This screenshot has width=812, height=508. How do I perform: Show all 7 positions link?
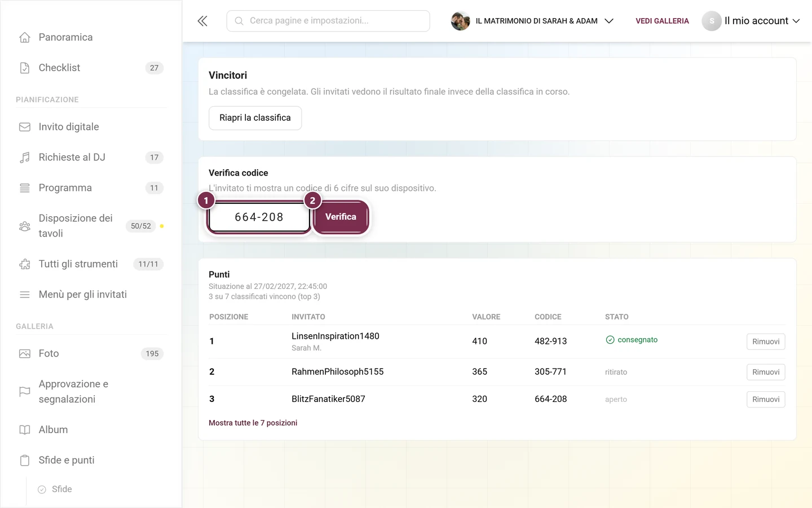tap(253, 423)
